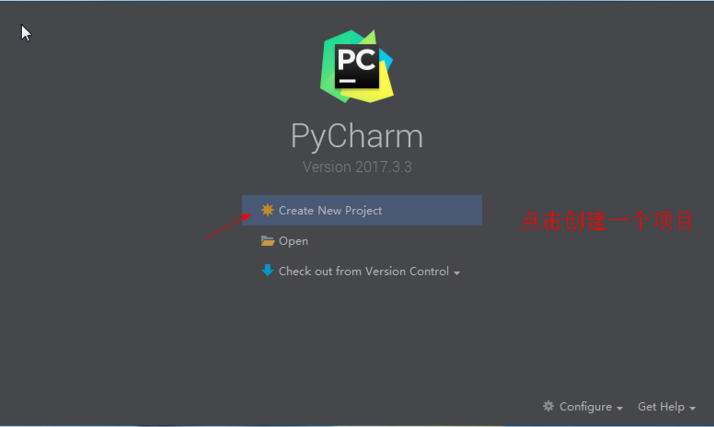Viewport: 714px width, 427px height.
Task: Click the Version 2017.3.3 label
Action: [x=357, y=167]
